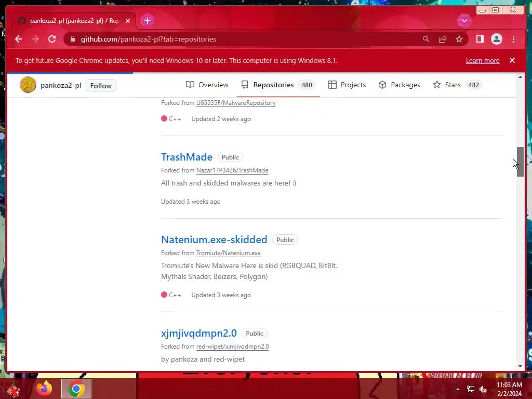Click the muted volume tray icon

483,389
